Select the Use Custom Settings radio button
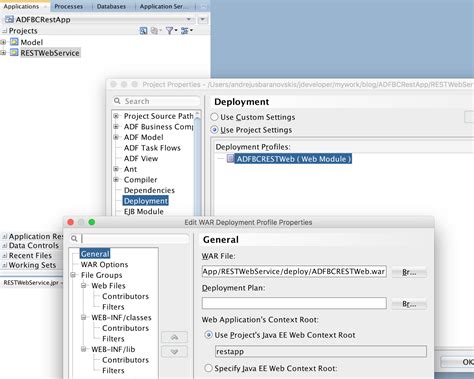 tap(214, 117)
